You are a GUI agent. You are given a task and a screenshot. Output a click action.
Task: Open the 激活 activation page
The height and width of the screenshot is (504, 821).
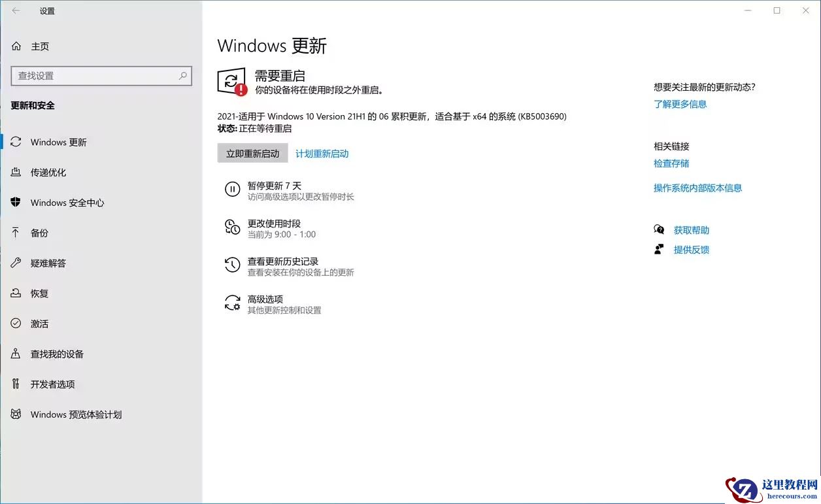[x=38, y=323]
